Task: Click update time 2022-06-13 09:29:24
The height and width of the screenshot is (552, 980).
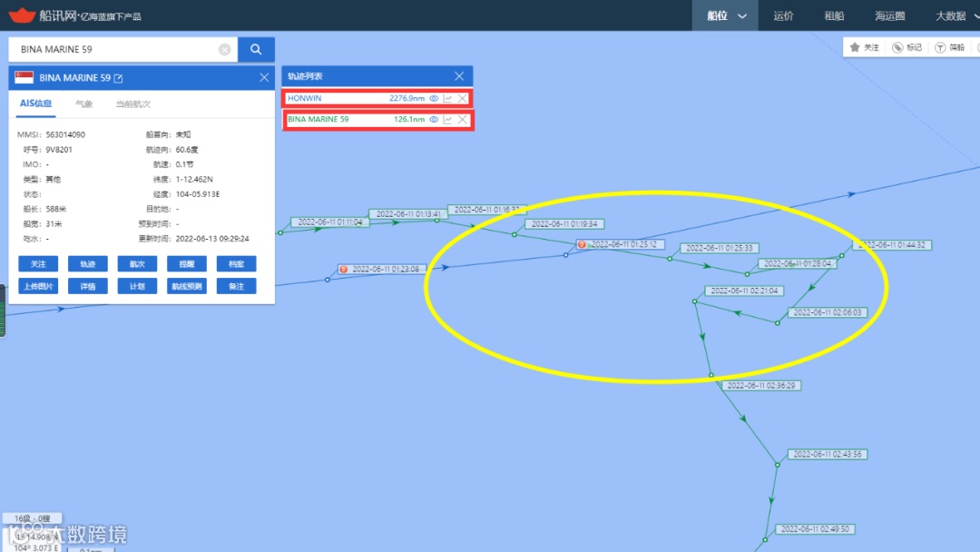Action: [x=212, y=239]
